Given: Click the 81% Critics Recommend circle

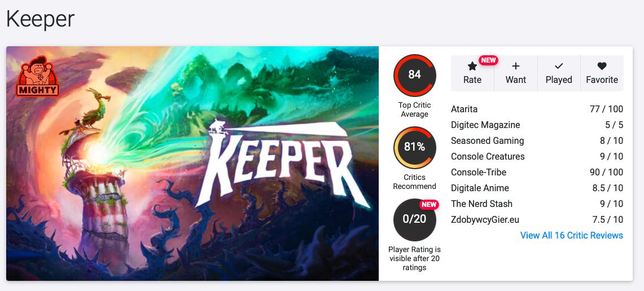Looking at the screenshot, I should pos(415,147).
